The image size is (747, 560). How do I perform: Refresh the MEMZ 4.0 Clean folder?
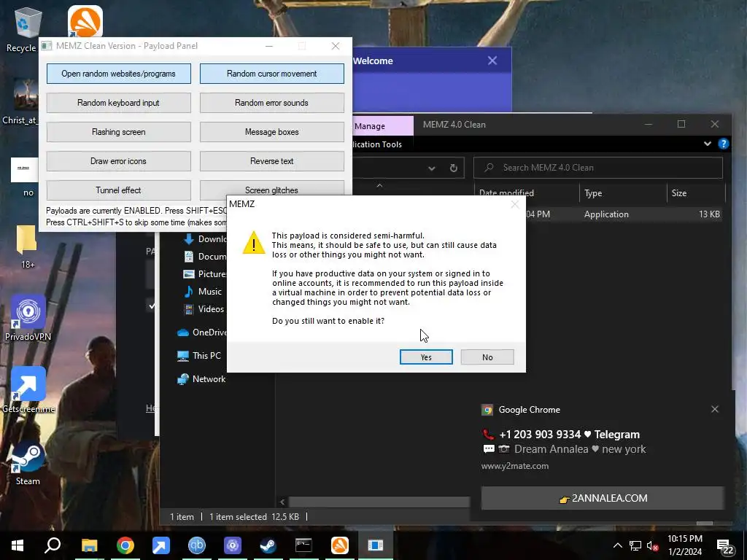(x=454, y=168)
